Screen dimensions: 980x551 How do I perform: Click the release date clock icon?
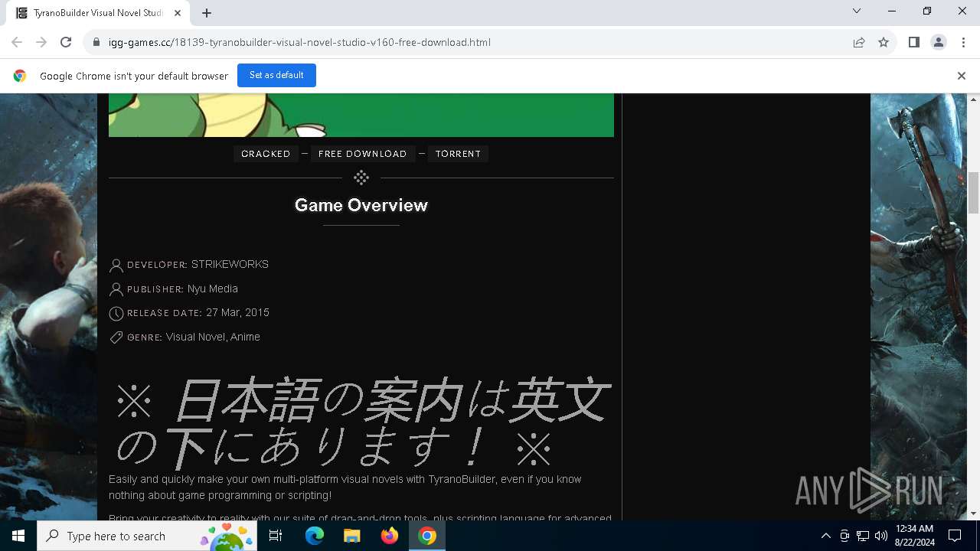coord(116,313)
